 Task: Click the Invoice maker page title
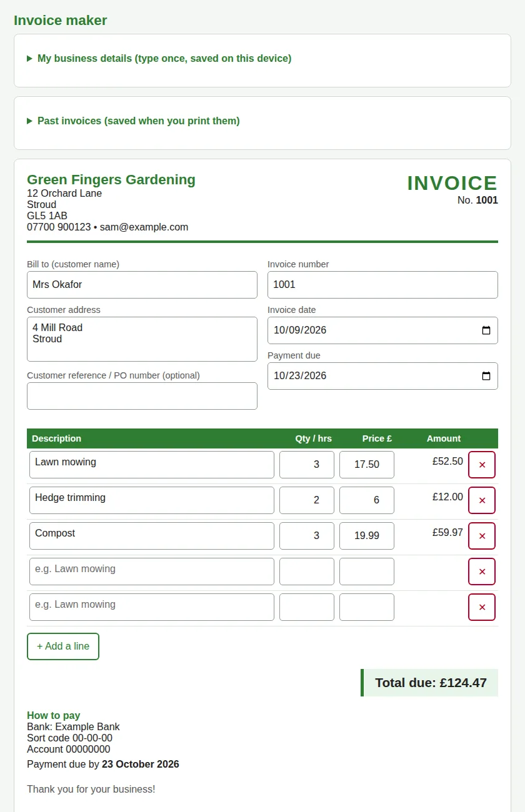[x=61, y=21]
